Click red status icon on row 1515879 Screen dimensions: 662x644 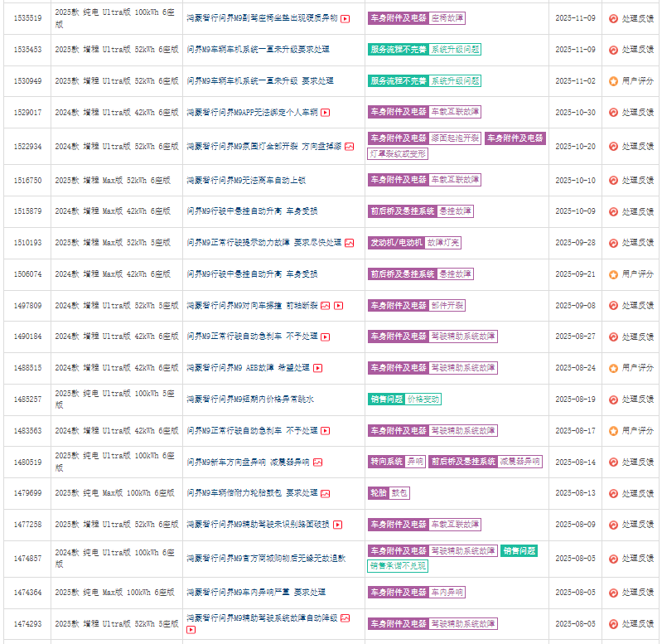click(613, 211)
